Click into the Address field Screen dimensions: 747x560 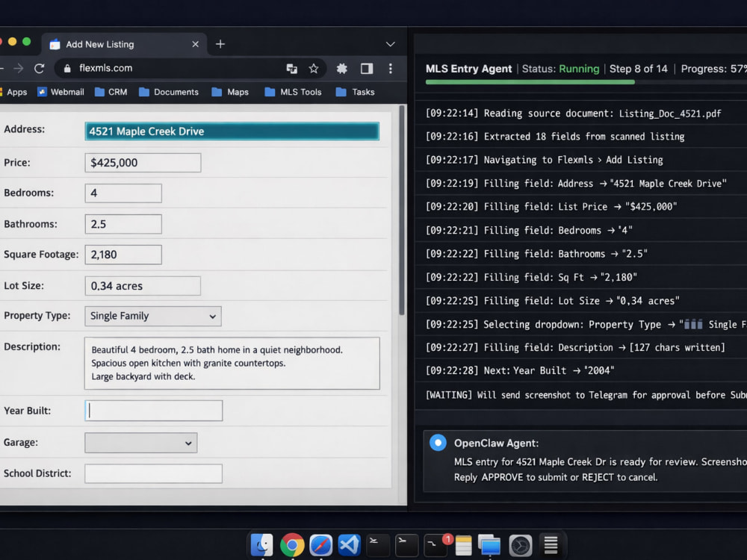[232, 131]
